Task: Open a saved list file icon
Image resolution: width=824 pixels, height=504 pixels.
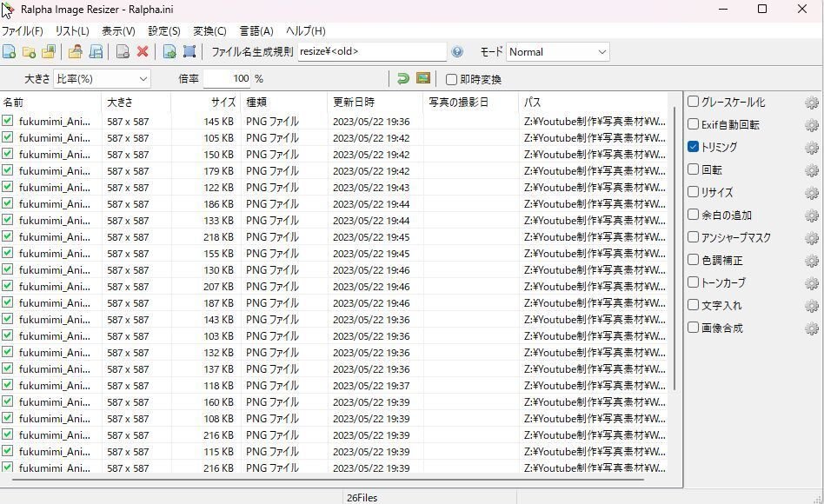Action: [x=76, y=51]
